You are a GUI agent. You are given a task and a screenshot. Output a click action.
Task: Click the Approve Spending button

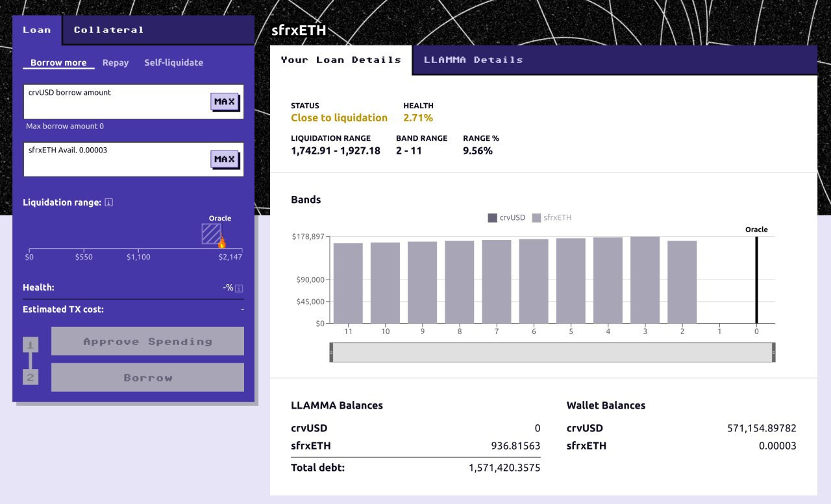147,341
